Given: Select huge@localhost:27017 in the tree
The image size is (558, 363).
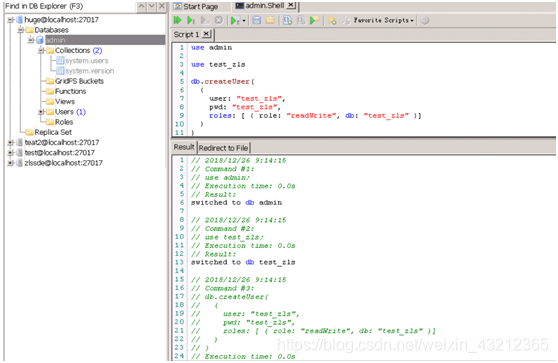Looking at the screenshot, I should (x=62, y=20).
